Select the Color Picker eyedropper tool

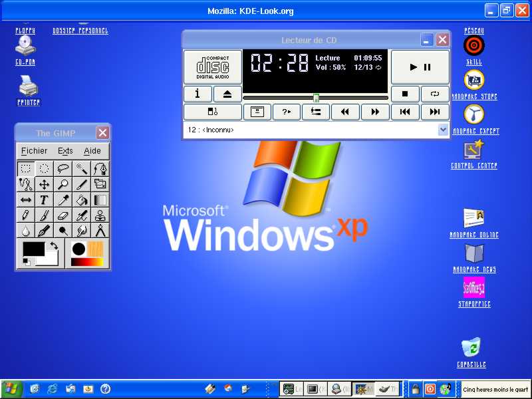coord(63,200)
